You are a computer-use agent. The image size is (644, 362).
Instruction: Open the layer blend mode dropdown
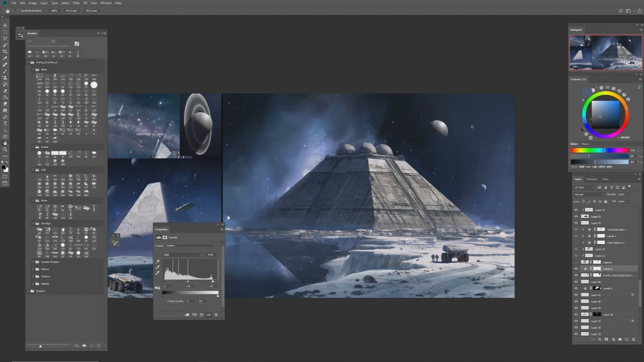click(x=589, y=194)
